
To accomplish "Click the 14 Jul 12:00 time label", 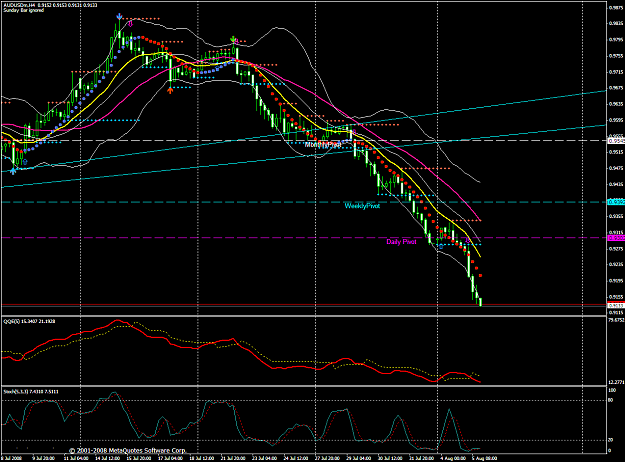I will click(x=108, y=458).
